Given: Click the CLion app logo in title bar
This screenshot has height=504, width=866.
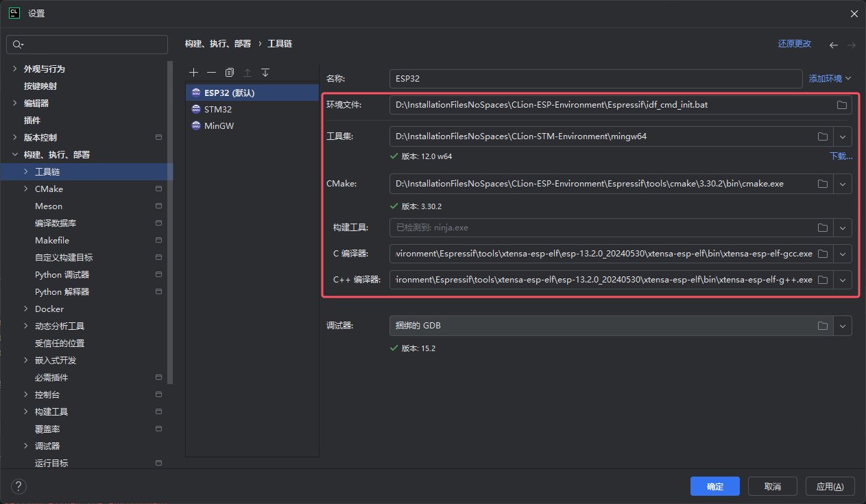Looking at the screenshot, I should (x=14, y=13).
